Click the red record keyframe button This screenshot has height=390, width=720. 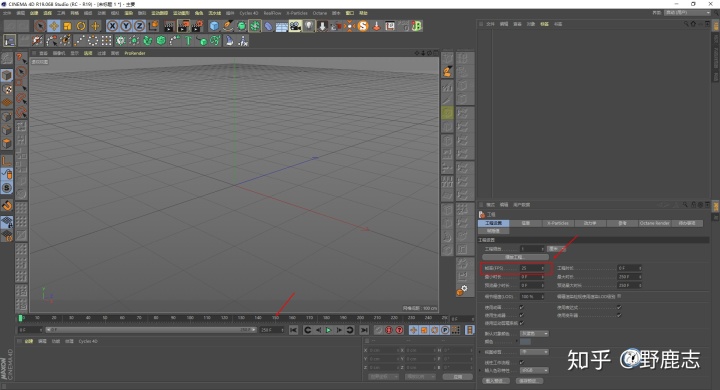[x=389, y=330]
